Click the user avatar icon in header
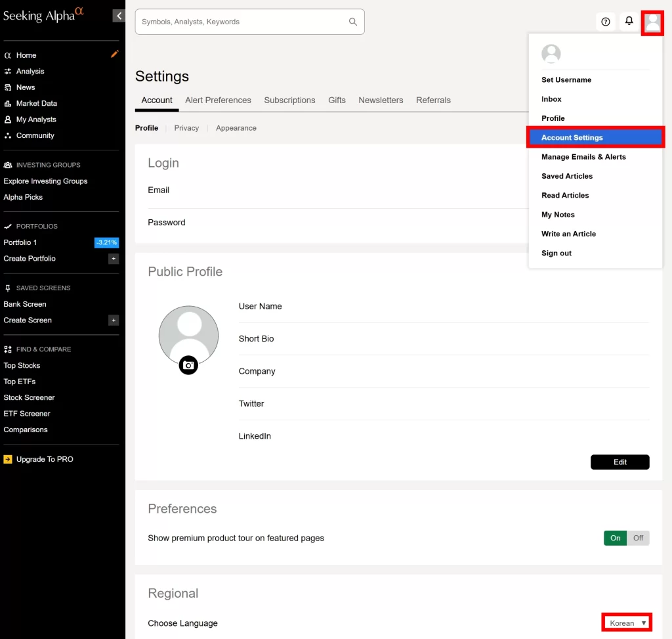Viewport: 672px width, 639px height. pyautogui.click(x=652, y=22)
